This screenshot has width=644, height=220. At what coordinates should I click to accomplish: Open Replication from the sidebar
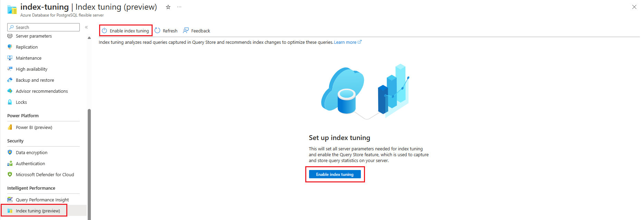[x=27, y=47]
